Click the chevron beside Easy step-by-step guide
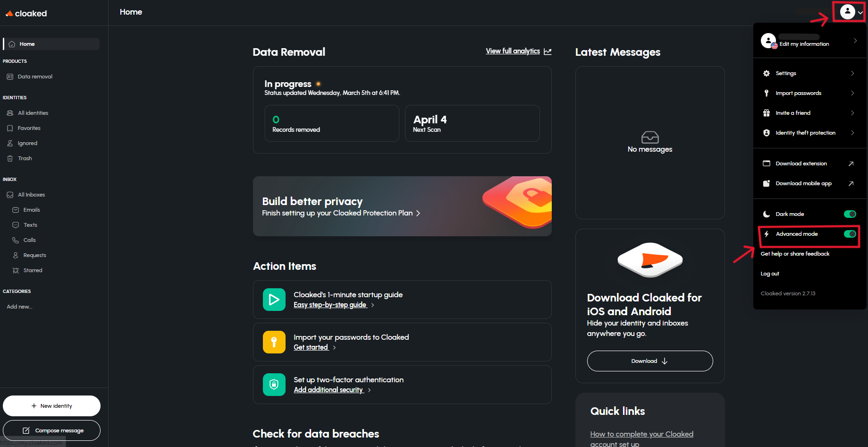Image resolution: width=868 pixels, height=447 pixels. point(372,305)
